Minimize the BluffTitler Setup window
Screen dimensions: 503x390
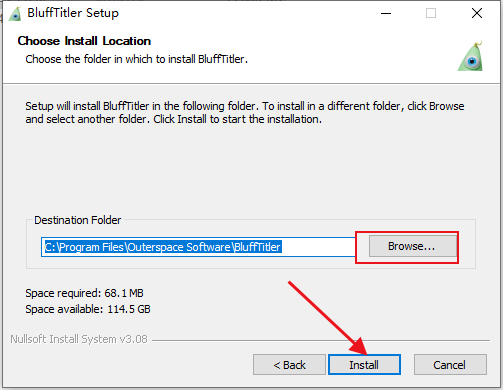[x=386, y=13]
